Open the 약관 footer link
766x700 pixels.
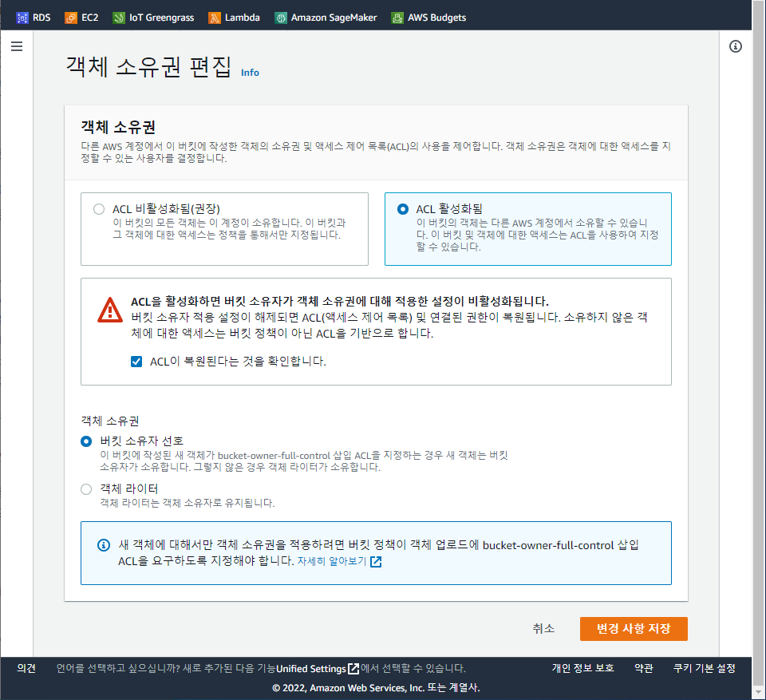[x=643, y=668]
